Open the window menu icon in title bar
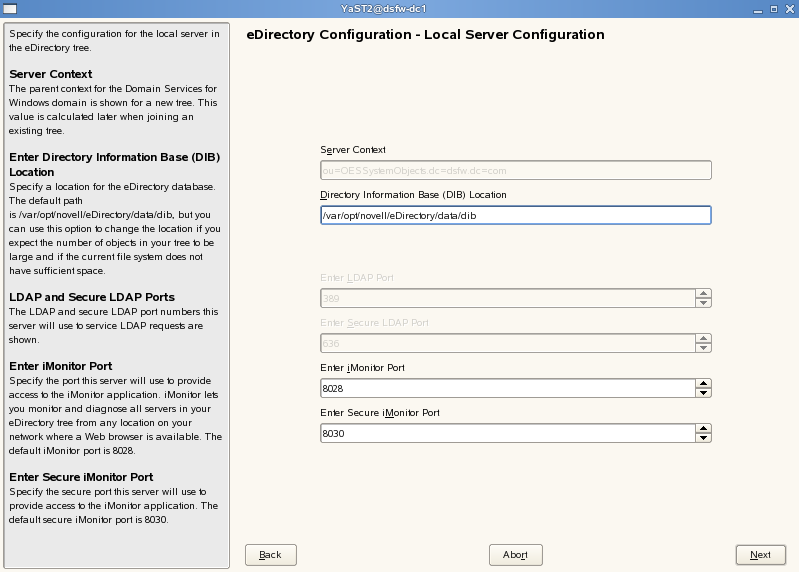The image size is (799, 572). point(9,9)
